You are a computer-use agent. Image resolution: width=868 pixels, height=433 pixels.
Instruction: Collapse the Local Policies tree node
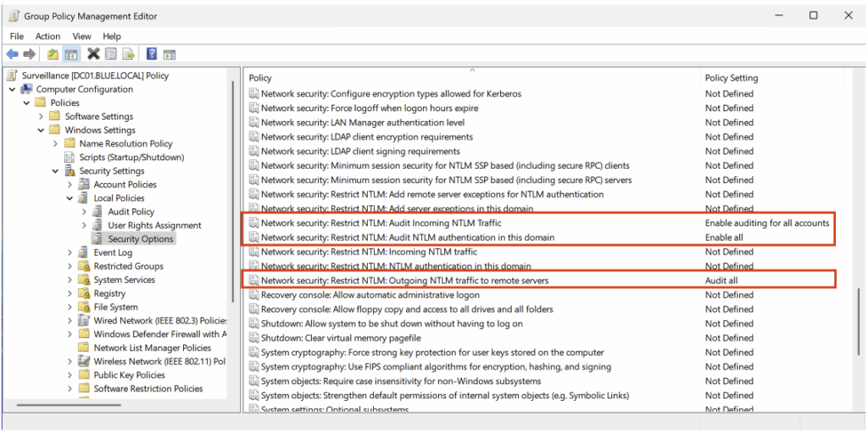point(70,198)
